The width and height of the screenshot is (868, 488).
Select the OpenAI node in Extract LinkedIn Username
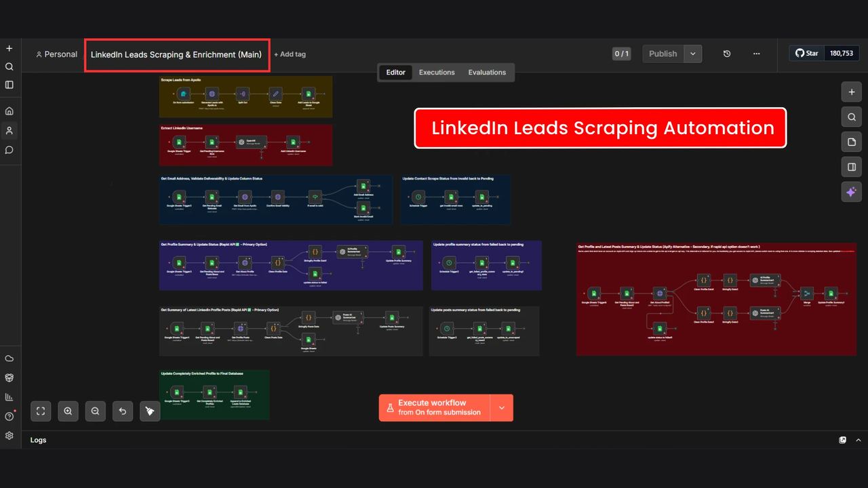(x=252, y=142)
